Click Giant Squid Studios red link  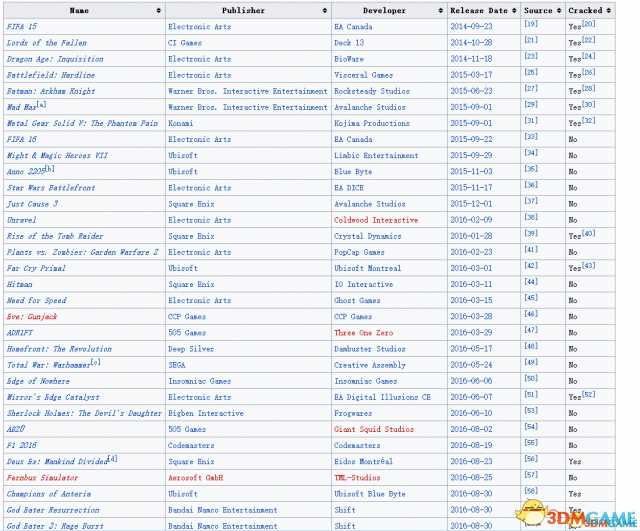point(374,428)
